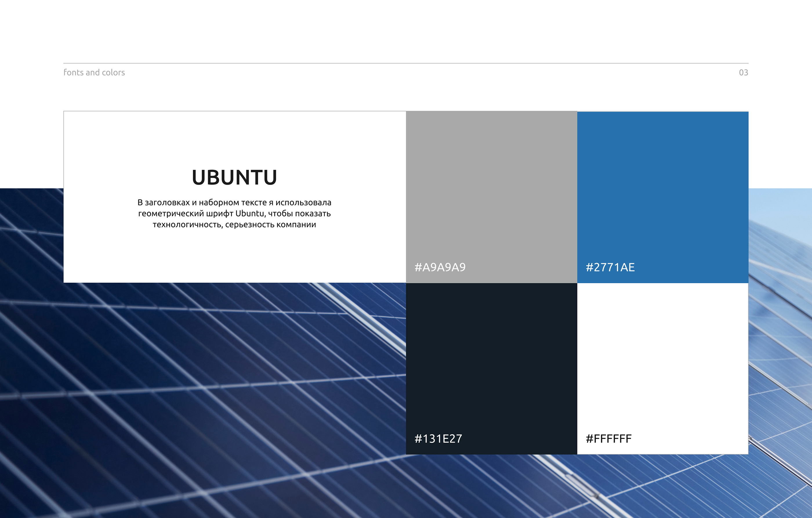The width and height of the screenshot is (812, 518).
Task: Click the 'fonts and colors' section label
Action: pyautogui.click(x=94, y=73)
